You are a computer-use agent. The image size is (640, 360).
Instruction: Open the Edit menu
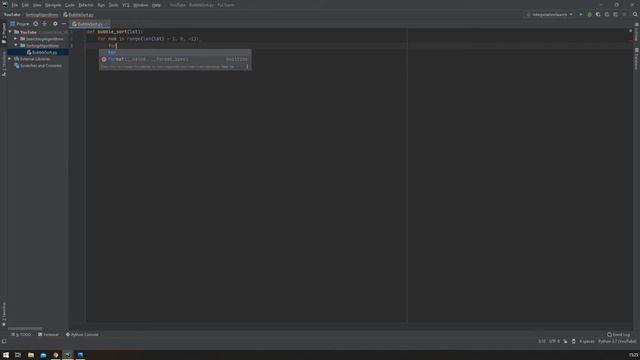[25, 5]
